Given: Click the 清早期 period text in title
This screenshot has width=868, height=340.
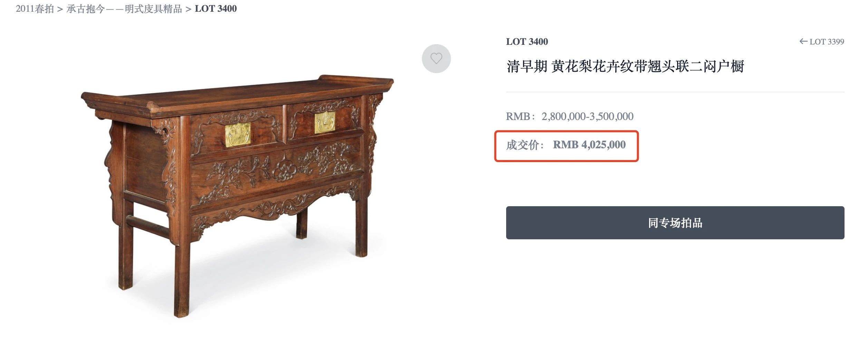Looking at the screenshot, I should 527,67.
